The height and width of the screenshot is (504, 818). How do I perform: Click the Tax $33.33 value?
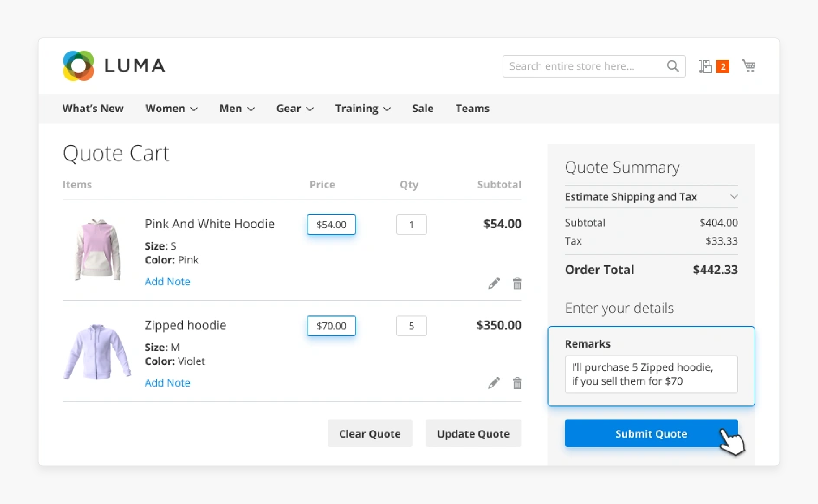point(721,241)
